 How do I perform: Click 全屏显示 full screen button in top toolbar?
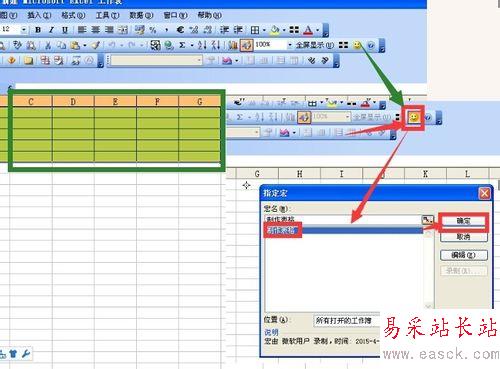[314, 45]
